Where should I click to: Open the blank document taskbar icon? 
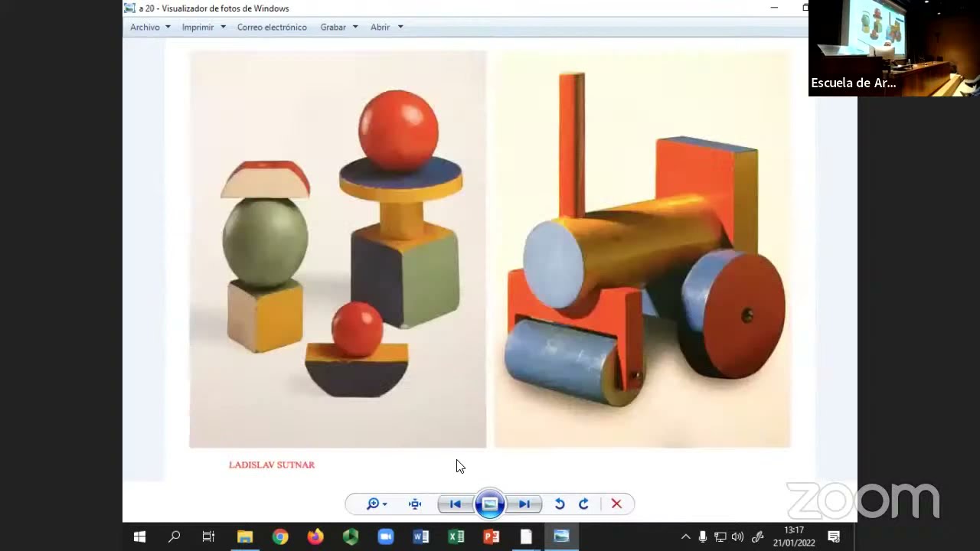(x=526, y=537)
